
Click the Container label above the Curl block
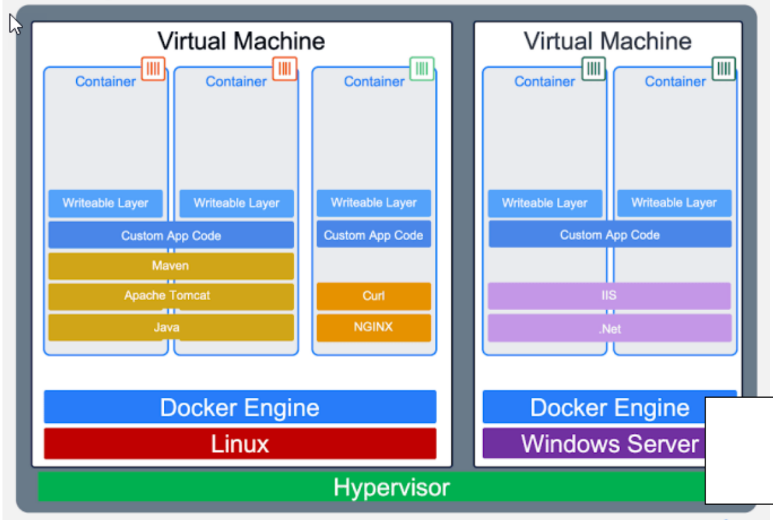pos(374,81)
